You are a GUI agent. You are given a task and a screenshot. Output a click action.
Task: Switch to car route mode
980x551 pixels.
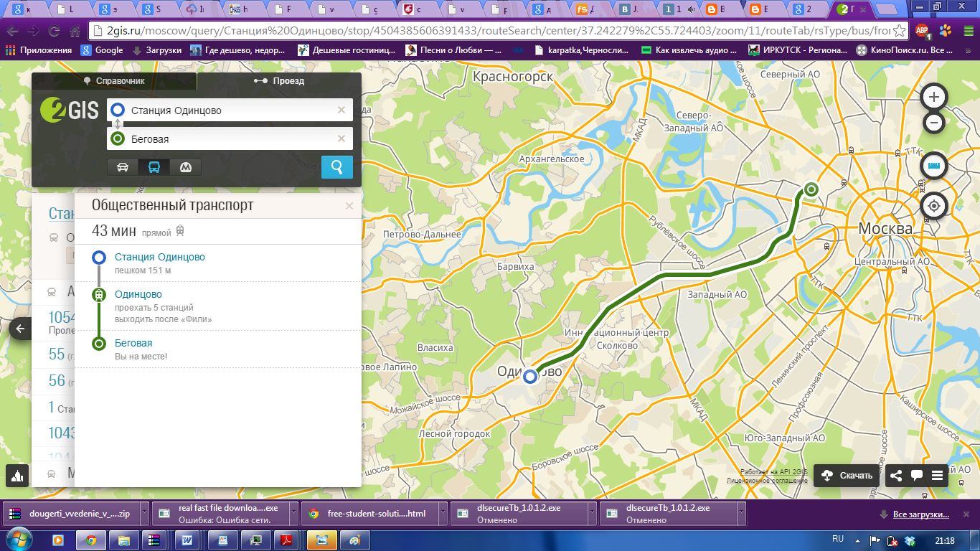pos(123,167)
